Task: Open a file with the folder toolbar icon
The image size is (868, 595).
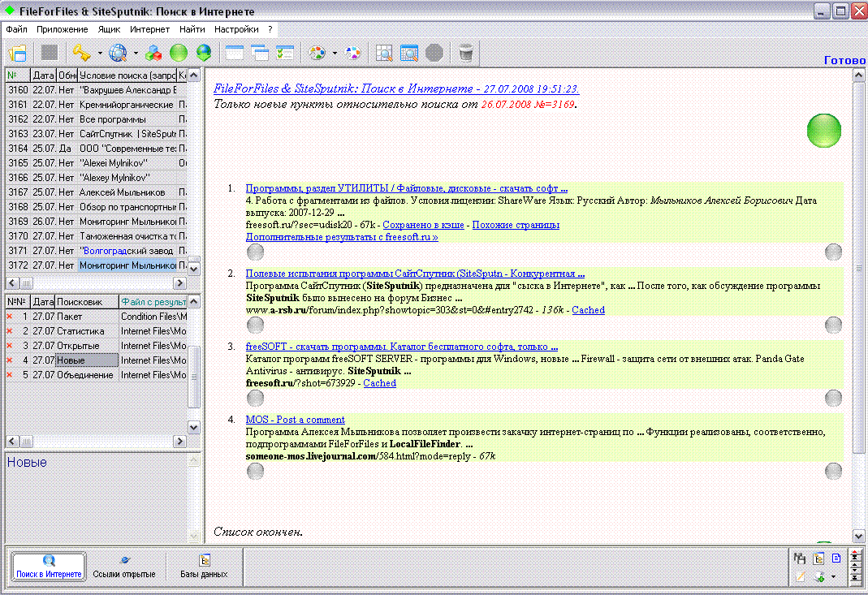Action: point(16,52)
